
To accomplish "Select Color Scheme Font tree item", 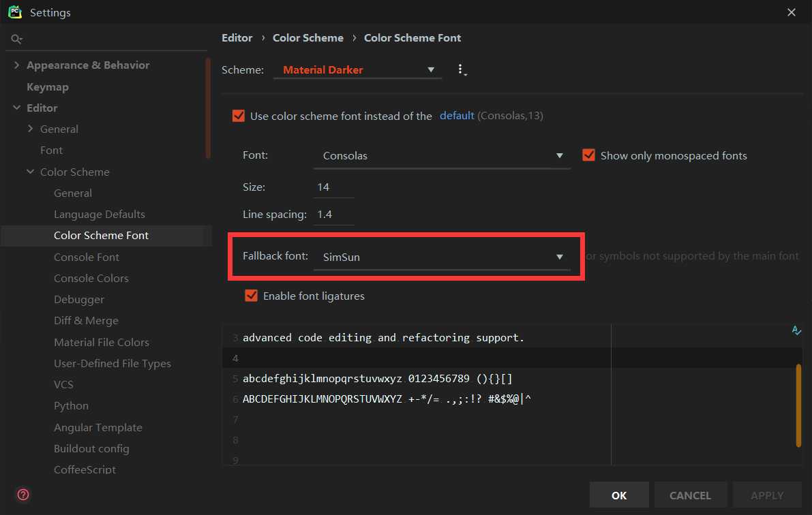I will pyautogui.click(x=101, y=236).
